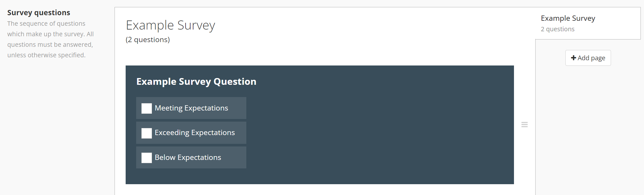Toggle the Below Expectations checkbox

point(146,158)
